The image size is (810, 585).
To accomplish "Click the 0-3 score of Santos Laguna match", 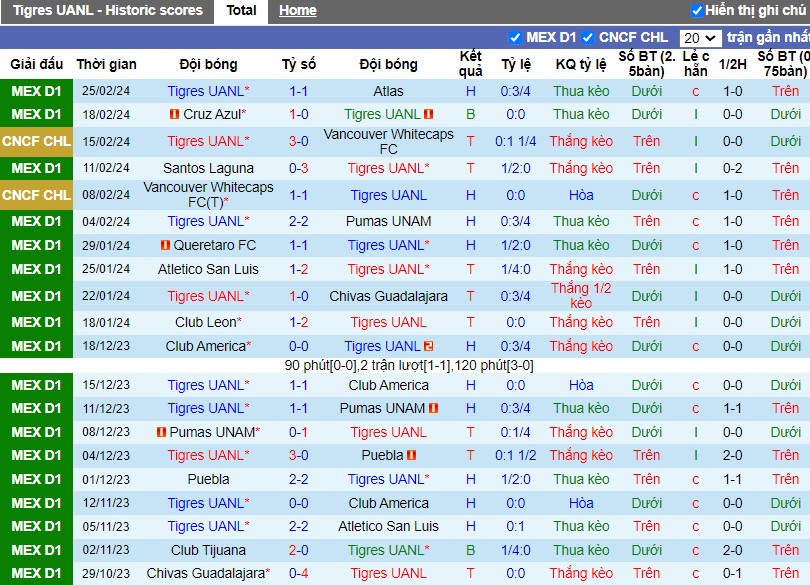I will click(x=299, y=168).
